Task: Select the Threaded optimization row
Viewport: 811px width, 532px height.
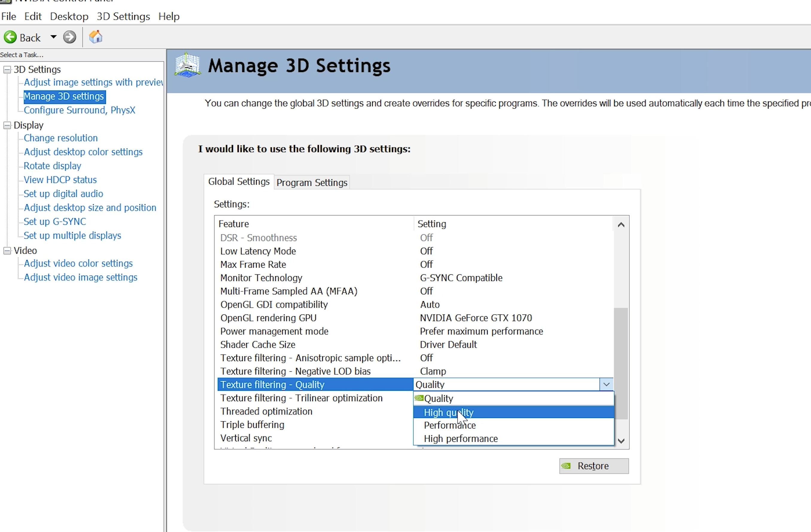Action: pos(315,412)
